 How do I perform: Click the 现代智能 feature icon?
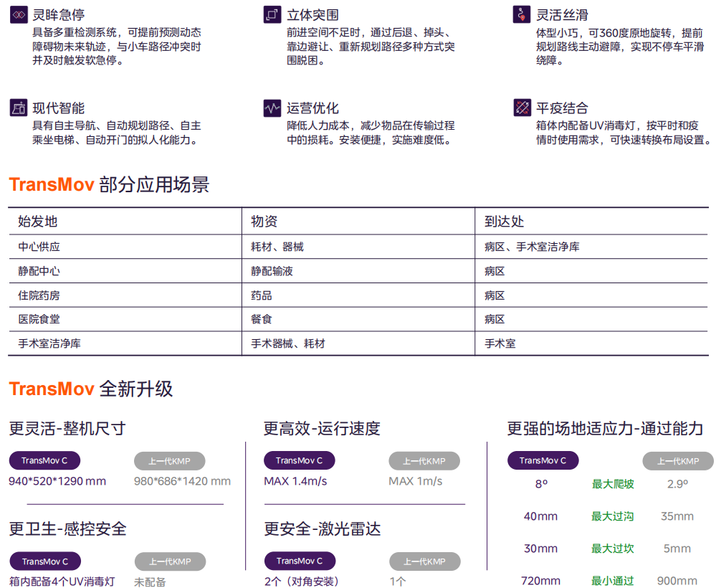point(19,108)
